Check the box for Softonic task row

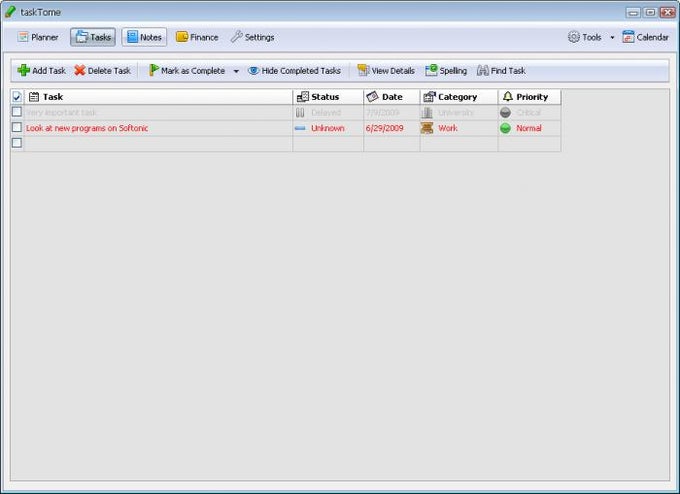[17, 128]
